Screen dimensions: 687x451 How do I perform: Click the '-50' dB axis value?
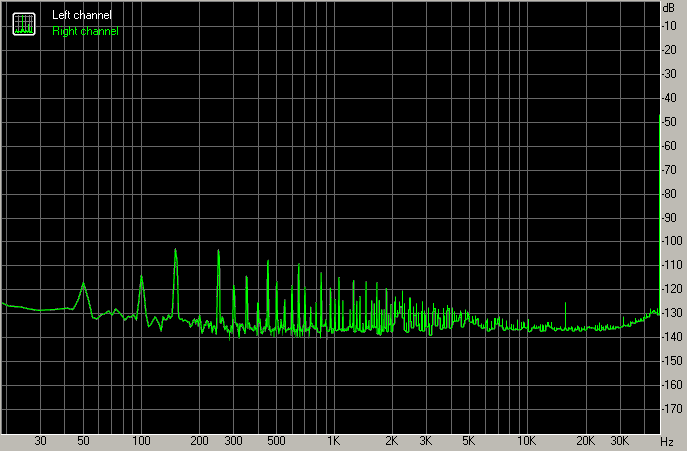point(669,122)
